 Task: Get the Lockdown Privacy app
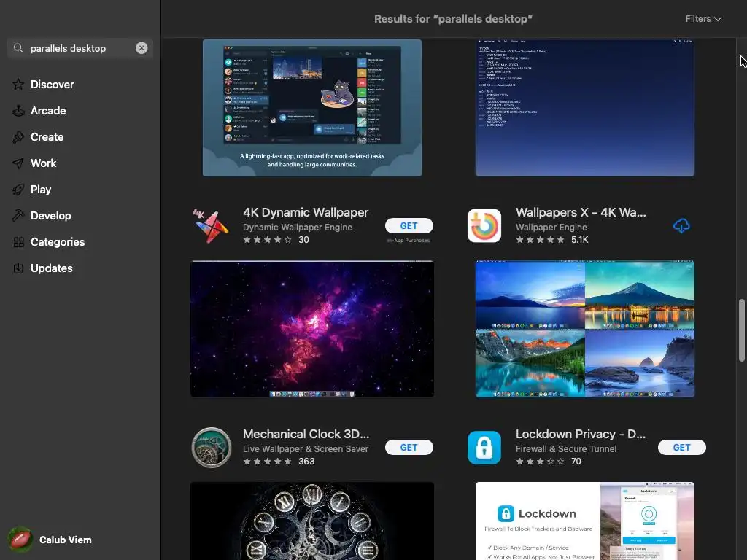[682, 447]
